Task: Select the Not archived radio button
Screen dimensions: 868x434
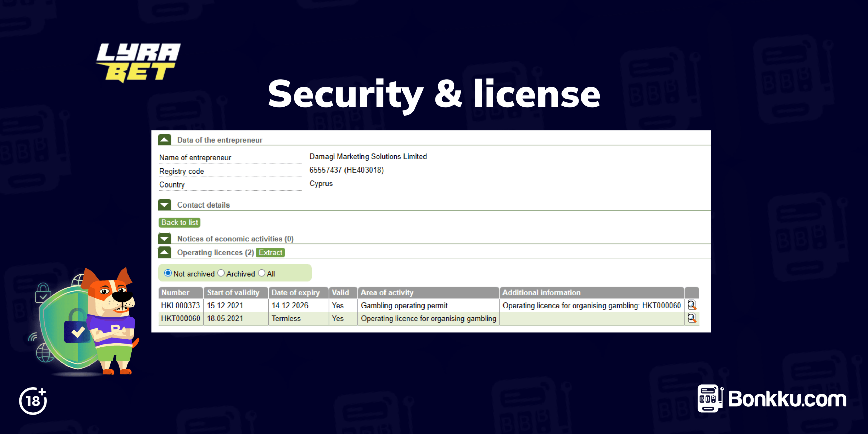Action: [168, 273]
